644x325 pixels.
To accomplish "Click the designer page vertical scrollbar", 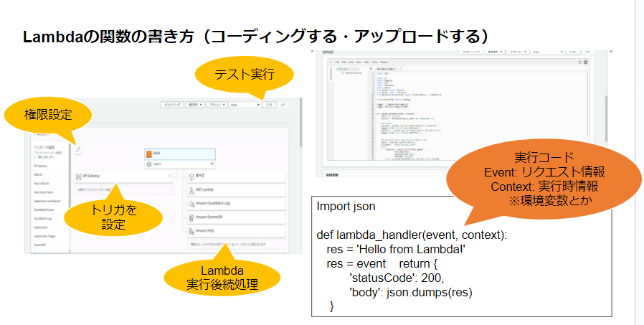I will click(301, 123).
